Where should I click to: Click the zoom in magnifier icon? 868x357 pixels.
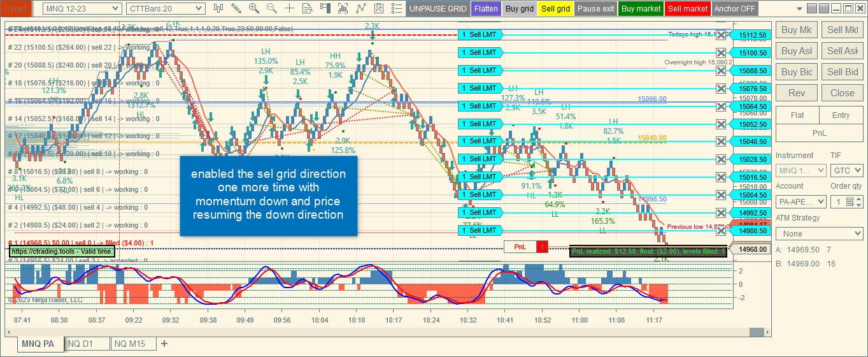[x=254, y=8]
